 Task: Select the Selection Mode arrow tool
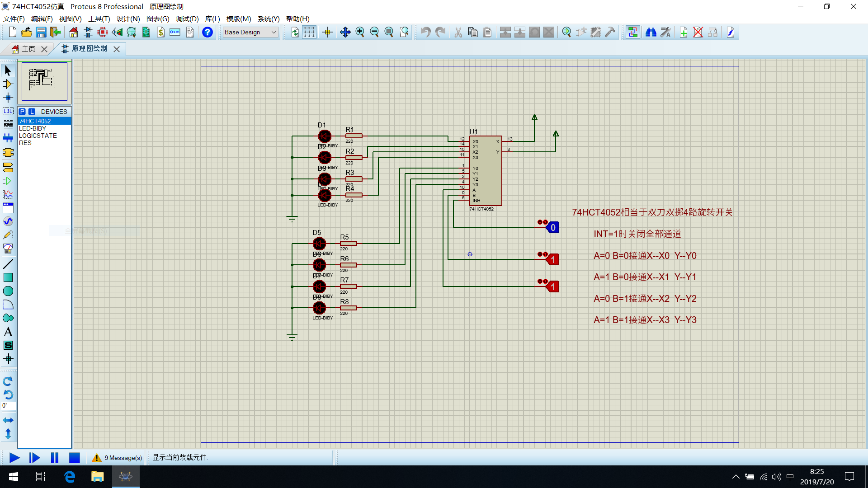(x=8, y=70)
